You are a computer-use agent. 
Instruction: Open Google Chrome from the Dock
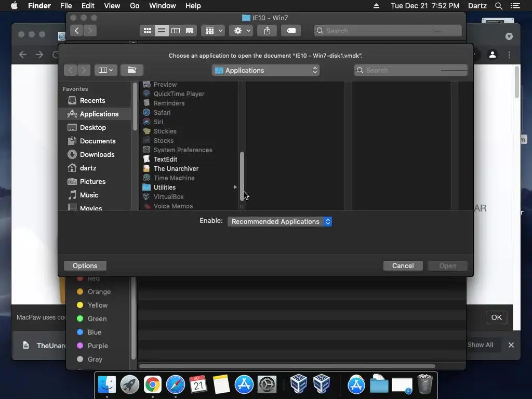[153, 385]
